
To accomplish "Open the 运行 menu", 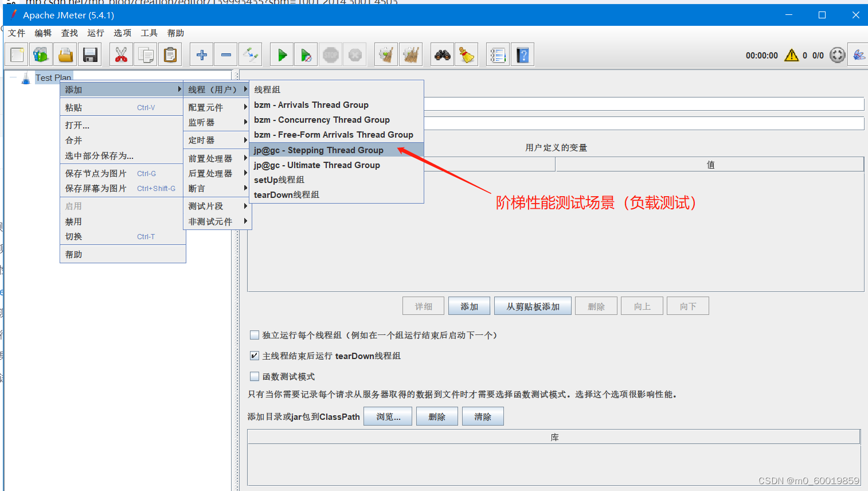I will (96, 33).
